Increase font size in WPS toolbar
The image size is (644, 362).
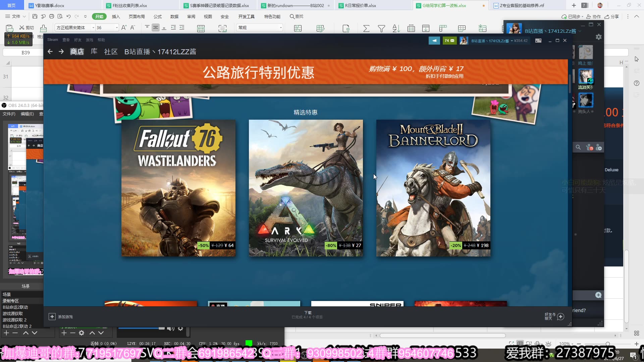click(124, 27)
